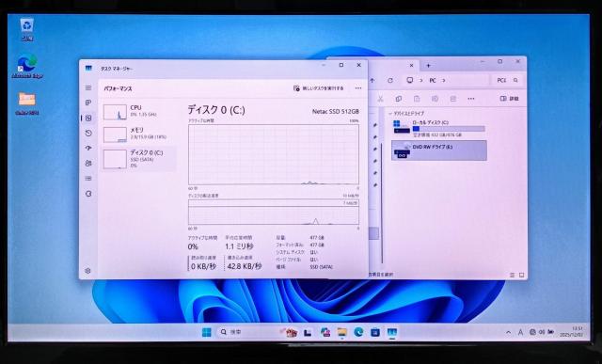Toggle the details pane button in Explorer
This screenshot has height=364, width=602.
tap(510, 99)
